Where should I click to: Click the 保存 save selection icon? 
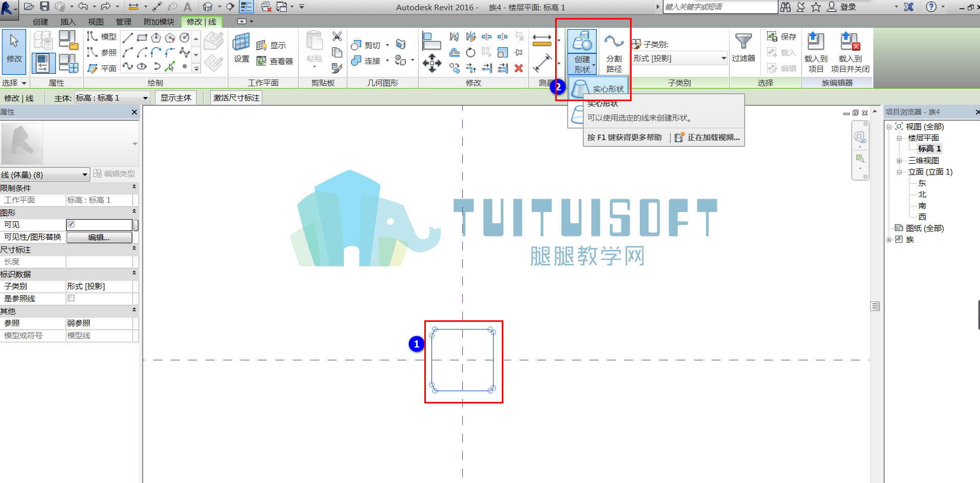pyautogui.click(x=781, y=36)
